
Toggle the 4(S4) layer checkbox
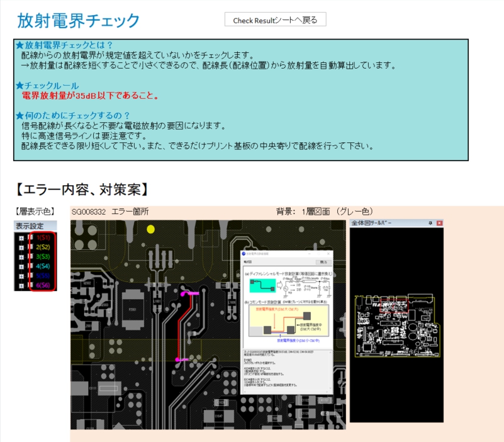(x=30, y=266)
